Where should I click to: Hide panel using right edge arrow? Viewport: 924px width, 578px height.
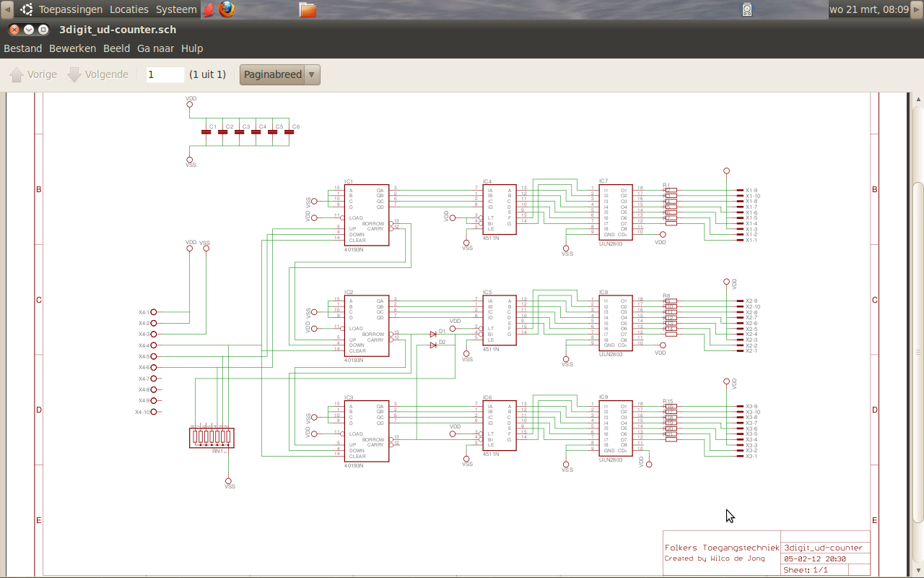point(918,9)
